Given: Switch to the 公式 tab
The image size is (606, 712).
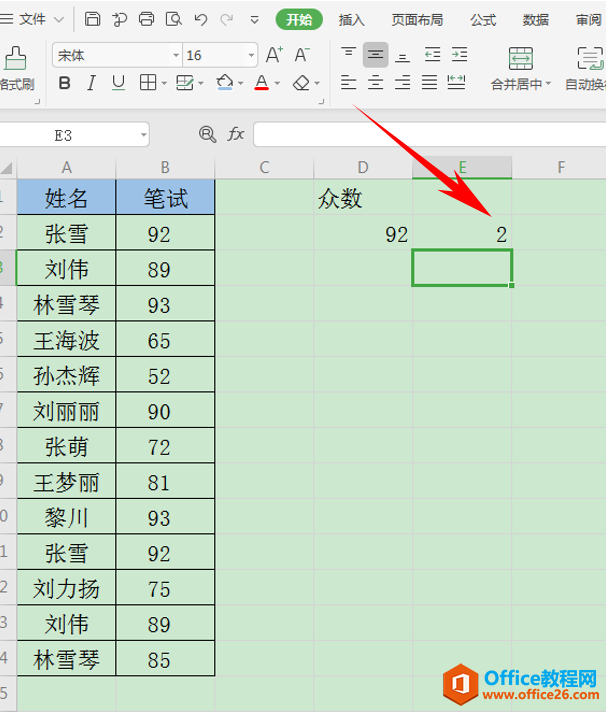Looking at the screenshot, I should click(x=483, y=20).
